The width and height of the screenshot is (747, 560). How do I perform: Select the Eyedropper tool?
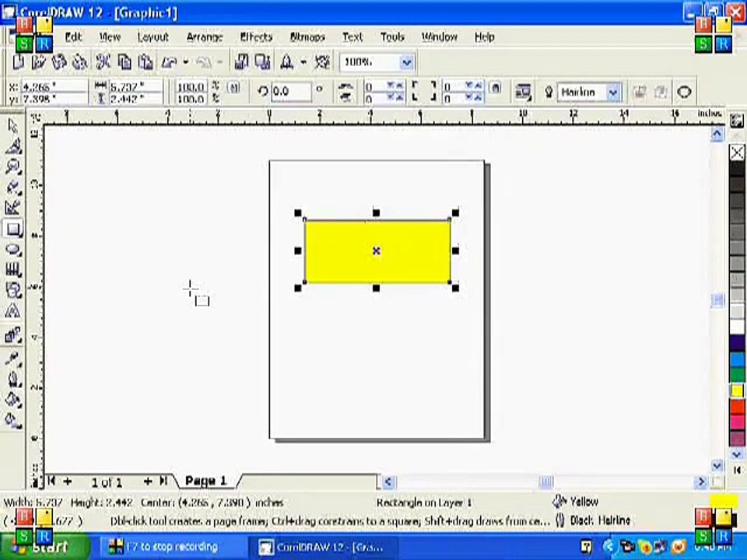(x=13, y=359)
